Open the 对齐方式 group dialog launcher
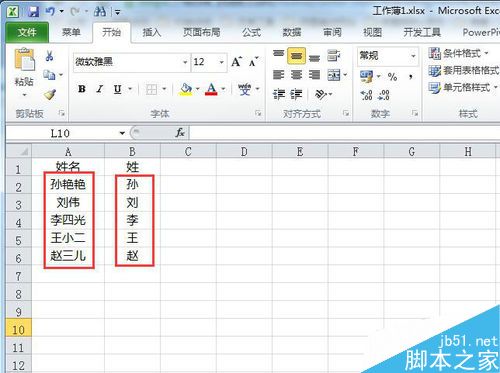Image resolution: width=500 pixels, height=373 pixels. 346,113
